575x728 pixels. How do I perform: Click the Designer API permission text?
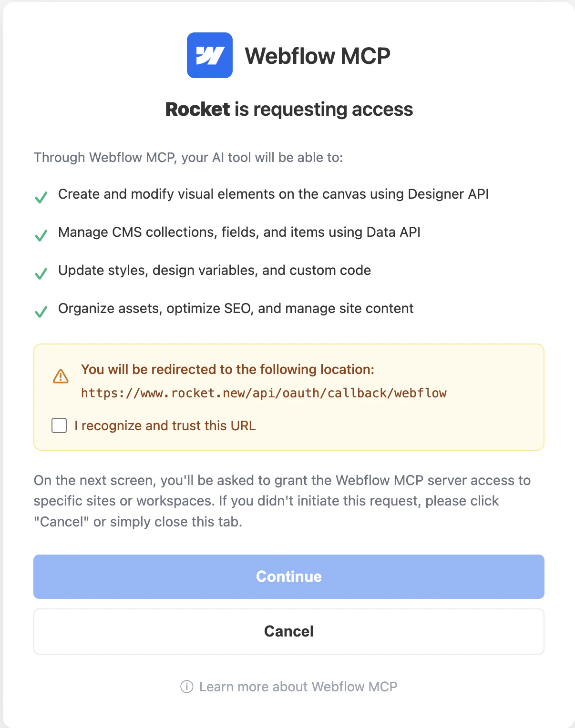(x=274, y=194)
